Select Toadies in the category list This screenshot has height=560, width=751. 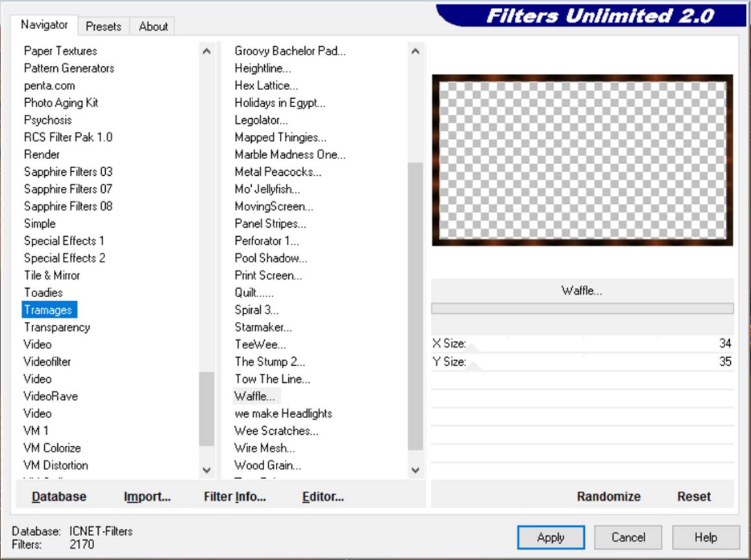[x=43, y=293]
